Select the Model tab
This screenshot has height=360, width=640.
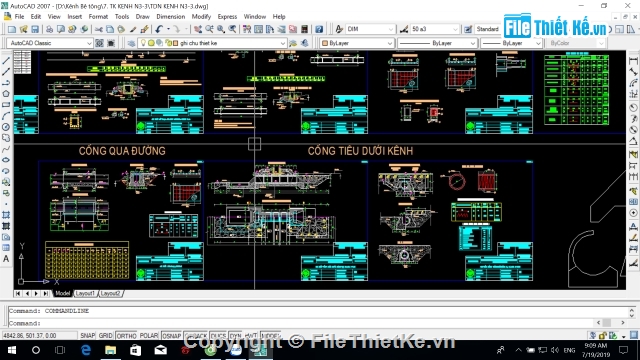pyautogui.click(x=62, y=293)
